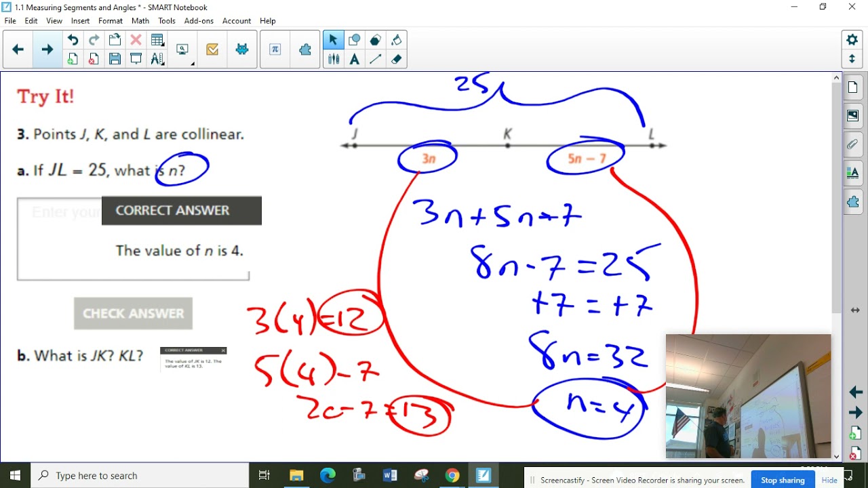The width and height of the screenshot is (868, 488).
Task: Open Task View on taskbar
Action: tap(264, 475)
